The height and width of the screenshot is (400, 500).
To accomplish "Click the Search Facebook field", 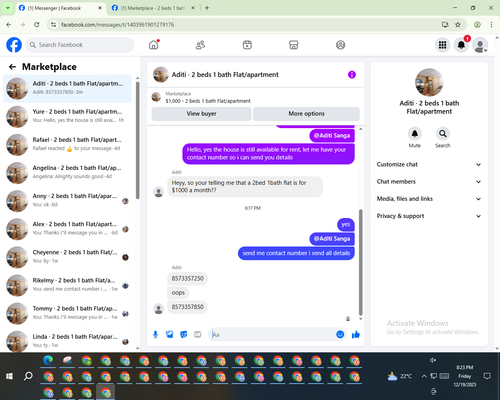I will click(x=80, y=45).
